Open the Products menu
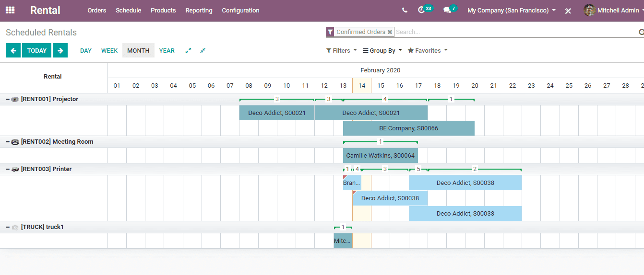The width and height of the screenshot is (644, 275). [x=163, y=10]
